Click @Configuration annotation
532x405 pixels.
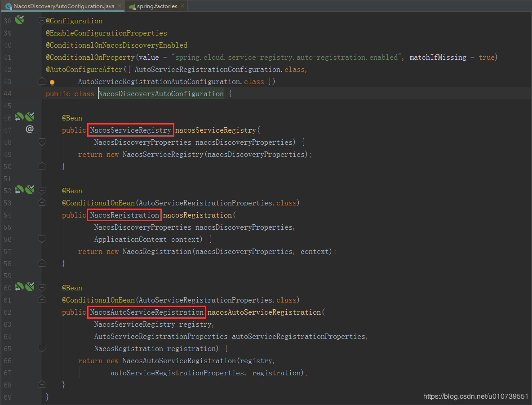tap(74, 21)
